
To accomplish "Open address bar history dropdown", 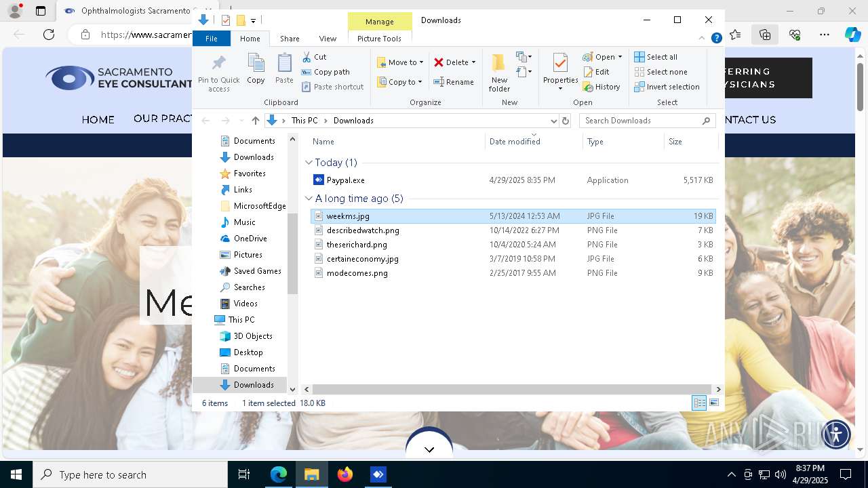I will [553, 121].
